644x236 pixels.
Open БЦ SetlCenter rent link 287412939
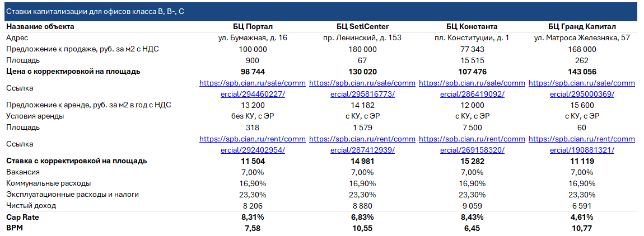click(362, 144)
